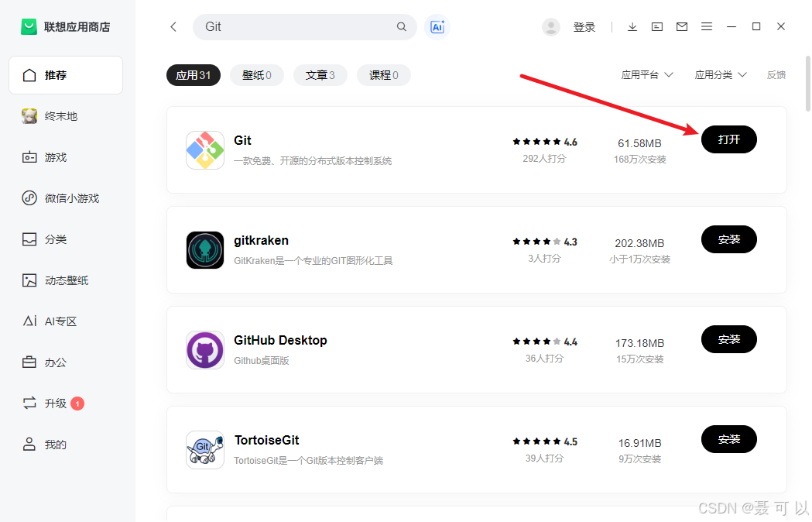Open the hamburger menu icon
Viewport: 812px width, 522px height.
707,27
